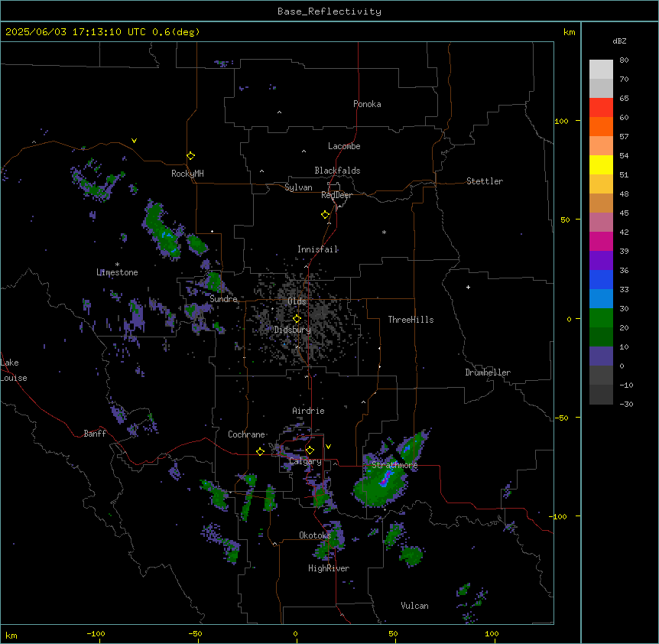Click the Calgary label

click(305, 461)
